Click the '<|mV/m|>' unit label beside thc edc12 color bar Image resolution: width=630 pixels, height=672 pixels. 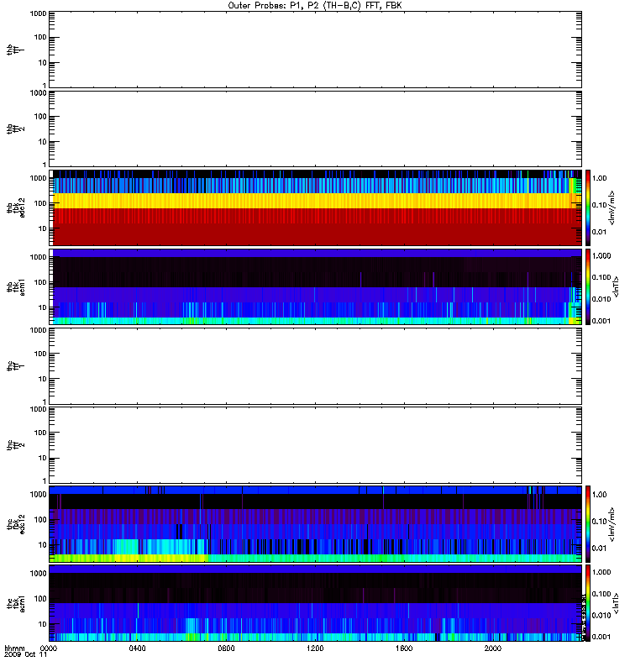[612, 524]
